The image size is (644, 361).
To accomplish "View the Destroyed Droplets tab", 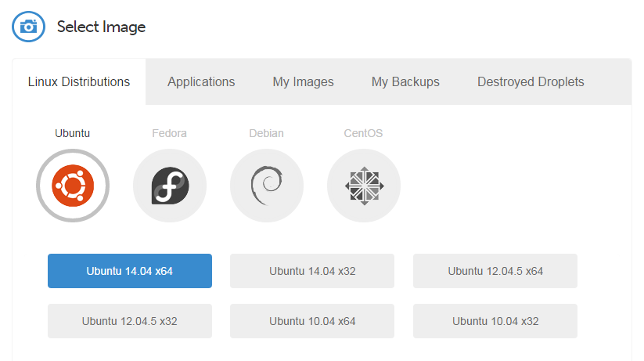I will point(531,81).
